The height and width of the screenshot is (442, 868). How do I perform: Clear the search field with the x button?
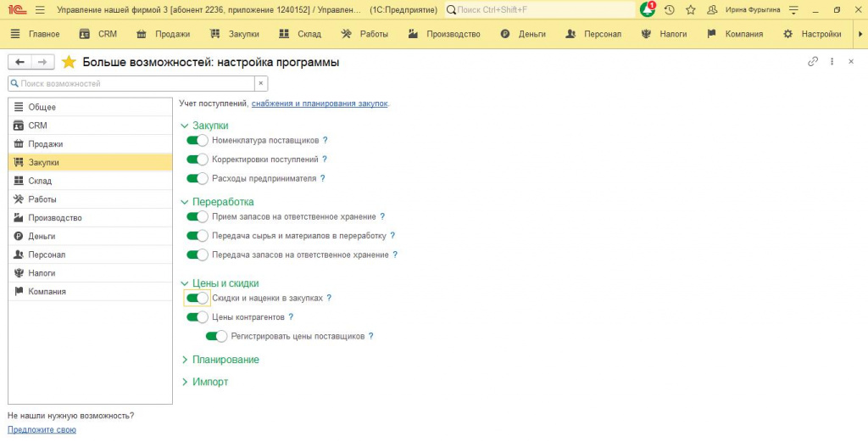[261, 84]
